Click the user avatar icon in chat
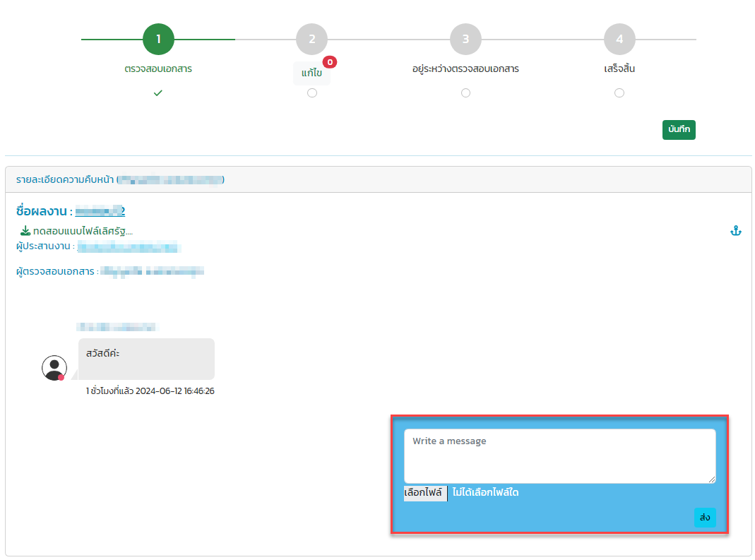The width and height of the screenshot is (755, 560). [x=54, y=368]
